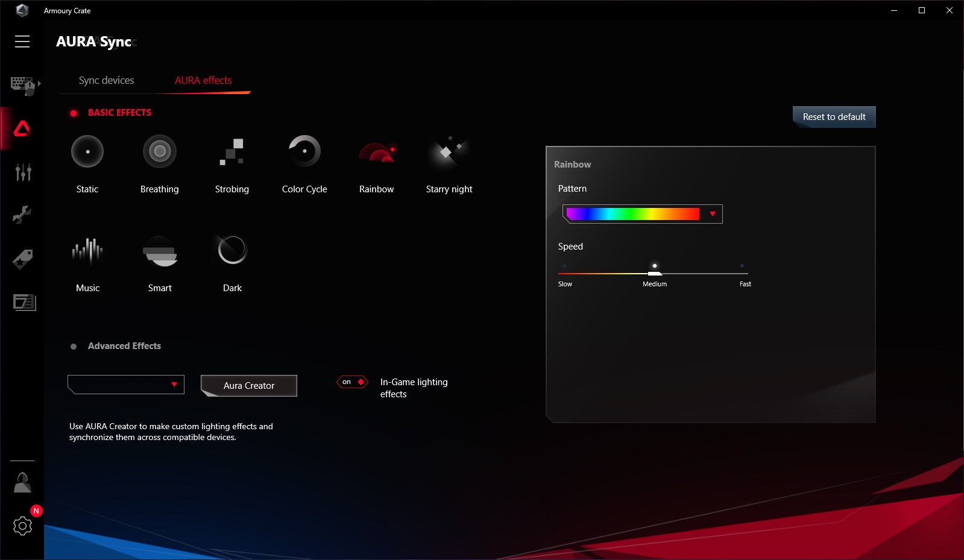Image resolution: width=964 pixels, height=560 pixels.
Task: Set speed slider to Fast
Action: tap(742, 266)
